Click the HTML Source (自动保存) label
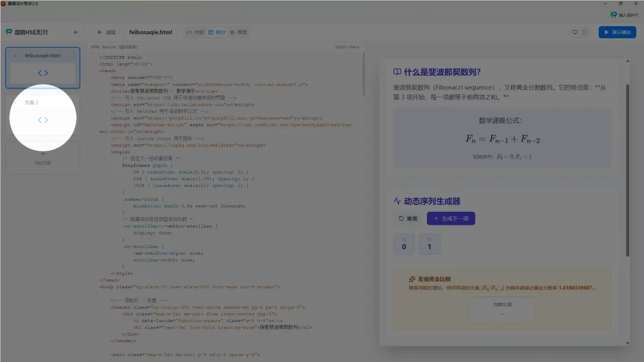644x362 pixels. (114, 47)
